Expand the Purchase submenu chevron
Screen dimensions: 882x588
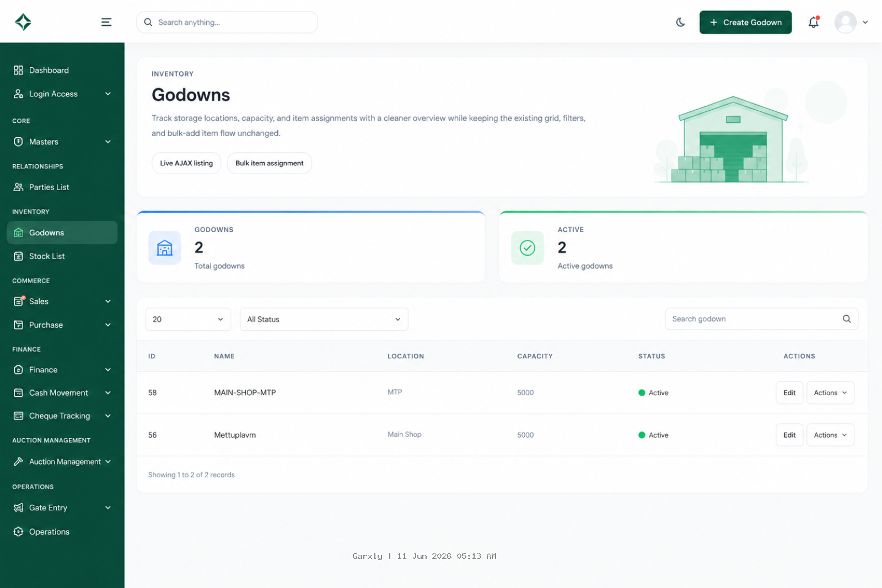pyautogui.click(x=108, y=325)
